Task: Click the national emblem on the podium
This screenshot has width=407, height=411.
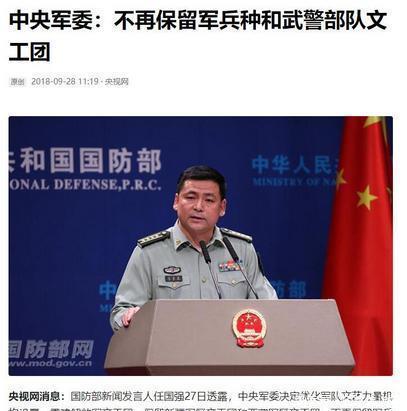Action: (249, 328)
